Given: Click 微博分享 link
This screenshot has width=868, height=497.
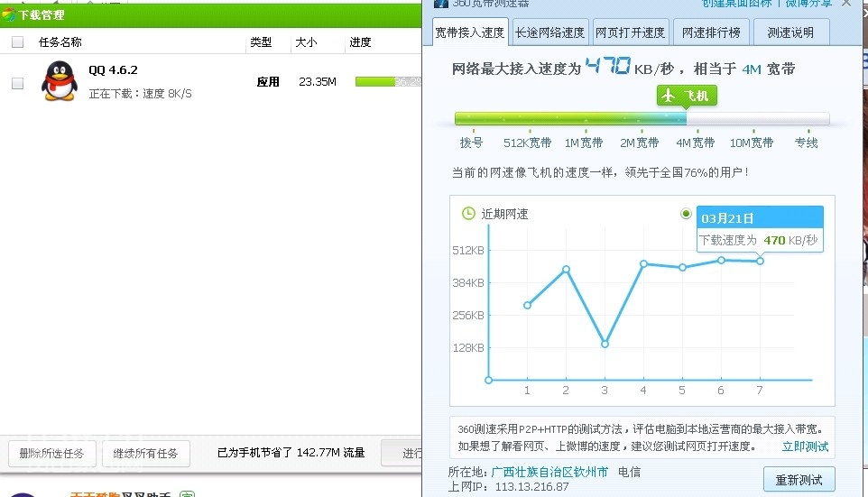Looking at the screenshot, I should pos(808,4).
